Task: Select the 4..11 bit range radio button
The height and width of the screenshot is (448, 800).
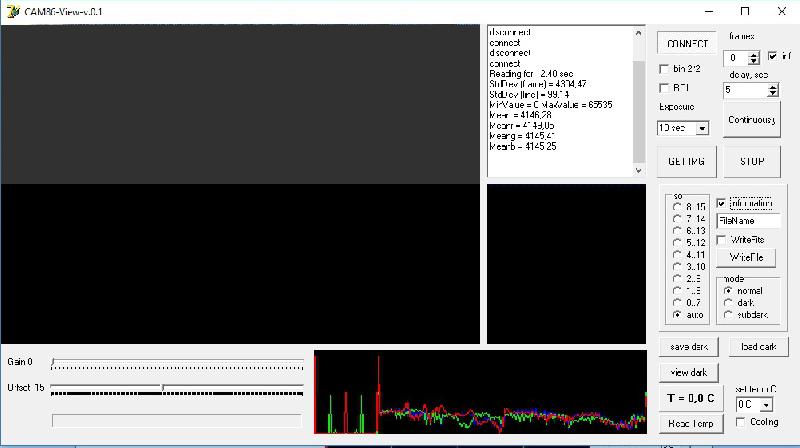Action: (x=677, y=255)
